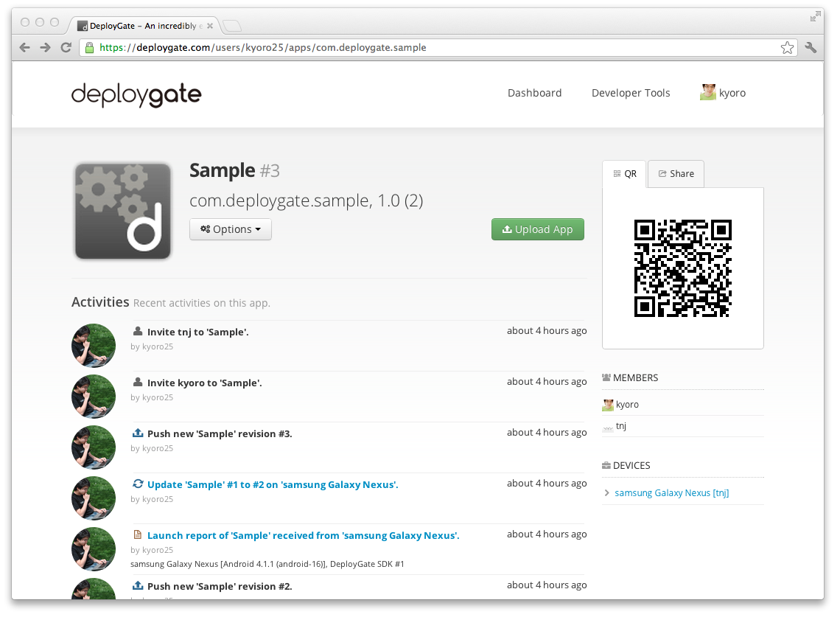Switch to the QR tab
This screenshot has height=617, width=840.
click(x=625, y=174)
